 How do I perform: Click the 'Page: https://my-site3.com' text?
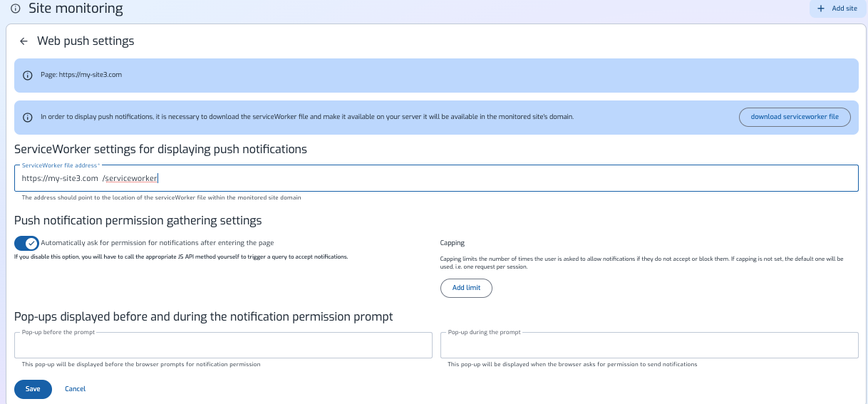(x=81, y=75)
